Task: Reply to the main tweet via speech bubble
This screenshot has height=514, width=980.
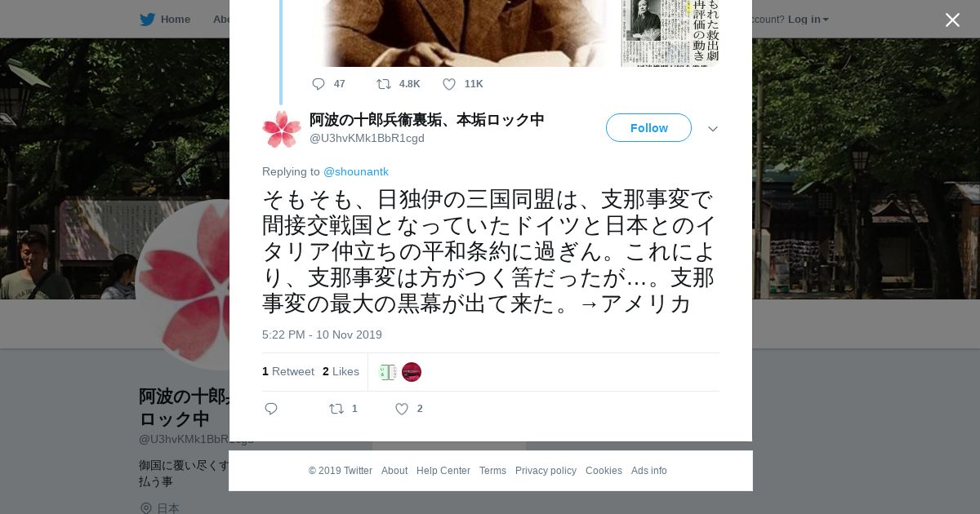Action: click(271, 409)
